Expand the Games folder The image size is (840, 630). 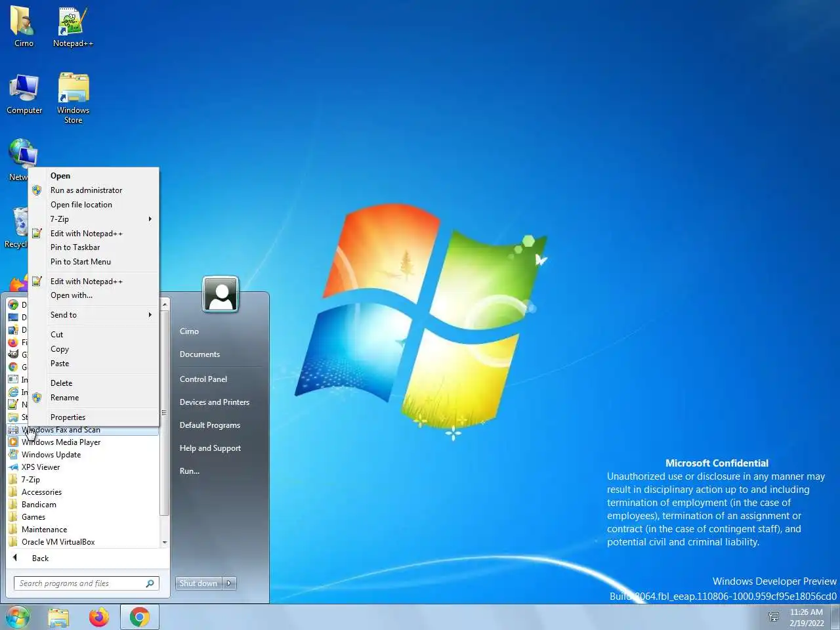83,517
